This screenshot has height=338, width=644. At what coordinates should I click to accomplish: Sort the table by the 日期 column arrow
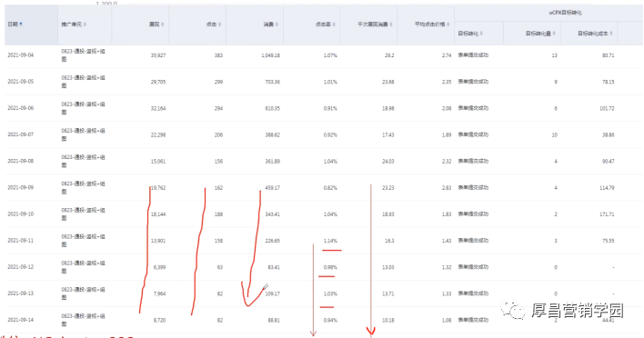click(21, 25)
